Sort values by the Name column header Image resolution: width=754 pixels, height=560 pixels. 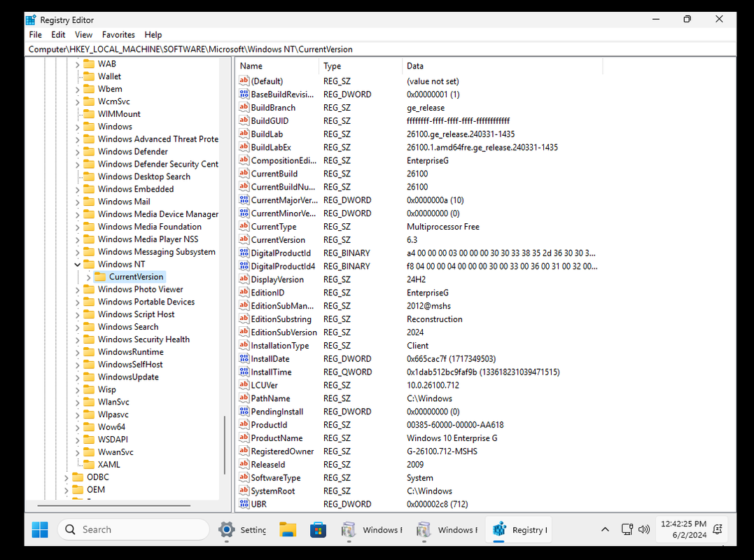[277, 66]
